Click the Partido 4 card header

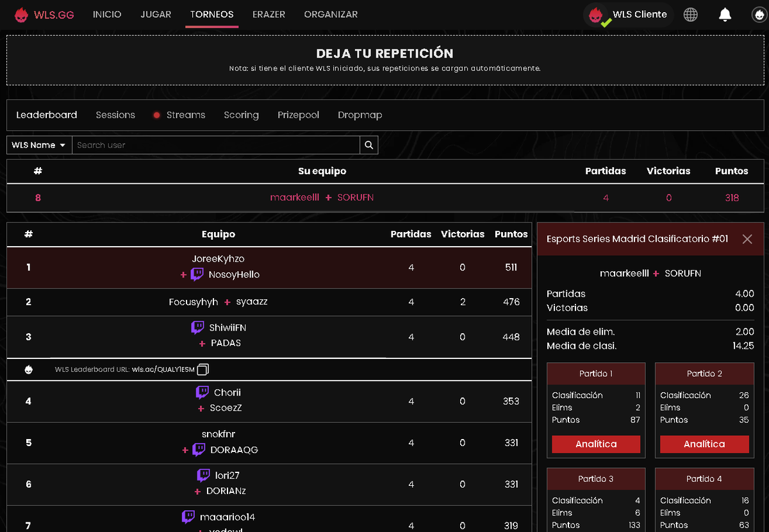pos(704,479)
